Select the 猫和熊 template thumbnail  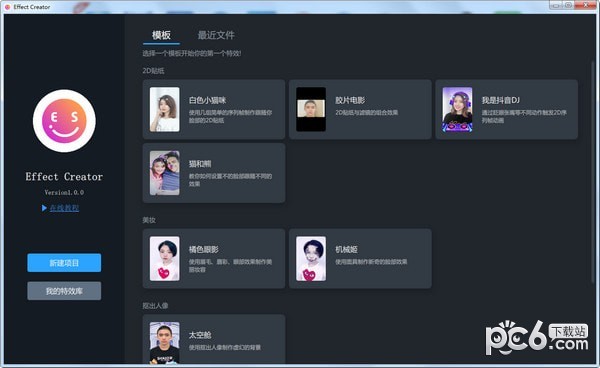tap(165, 173)
